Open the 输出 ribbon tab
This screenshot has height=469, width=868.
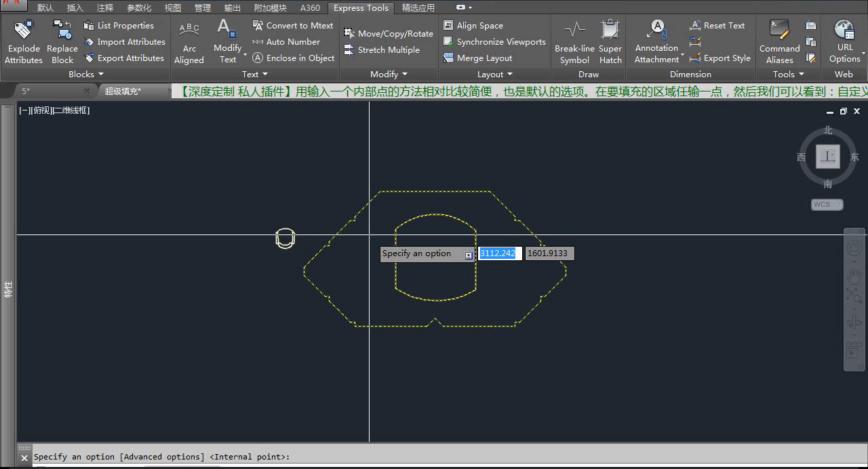tap(233, 8)
